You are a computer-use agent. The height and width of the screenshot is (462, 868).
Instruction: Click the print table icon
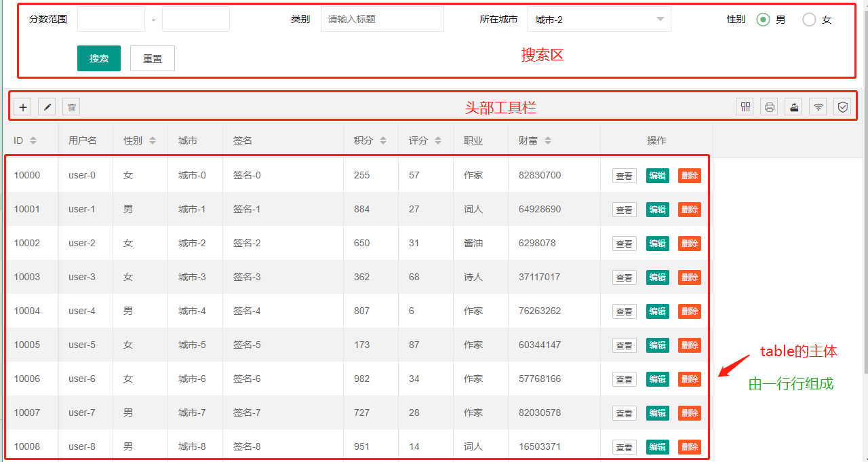(770, 107)
